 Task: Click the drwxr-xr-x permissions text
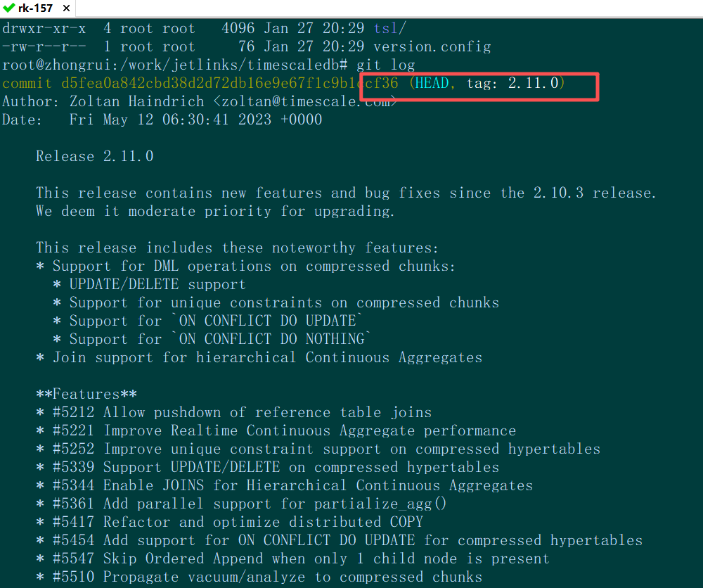[44, 28]
